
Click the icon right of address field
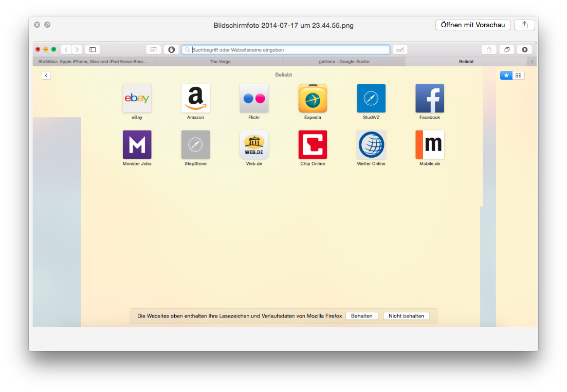pos(400,49)
